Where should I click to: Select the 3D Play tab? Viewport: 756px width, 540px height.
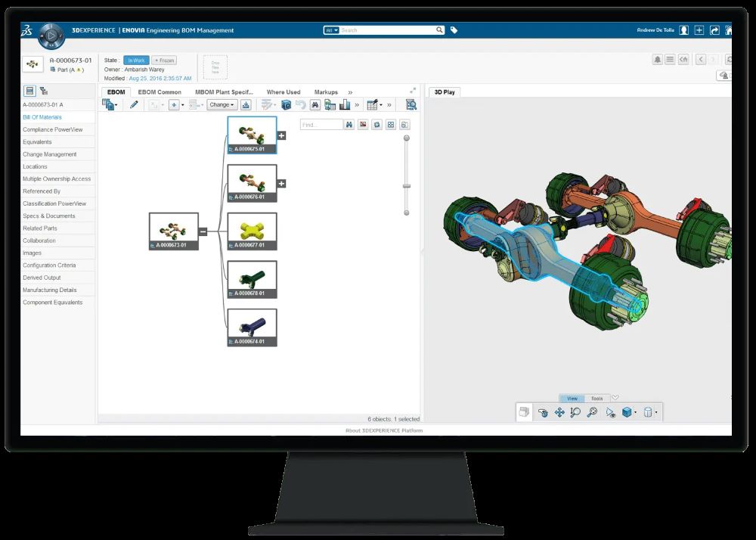click(x=445, y=92)
